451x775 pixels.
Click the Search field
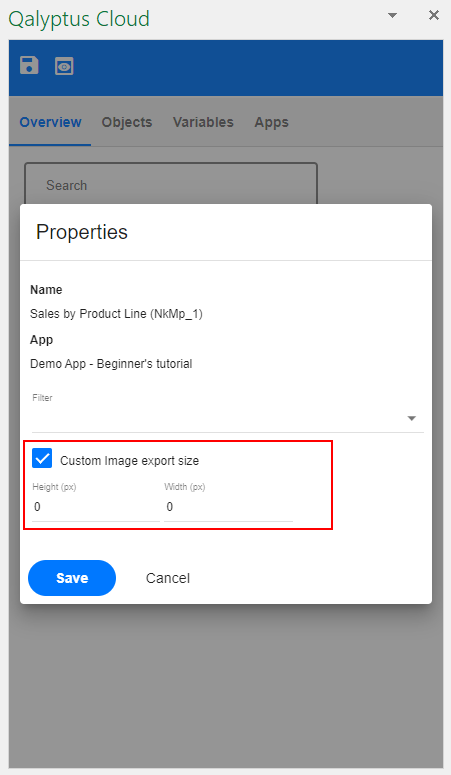pyautogui.click(x=171, y=184)
